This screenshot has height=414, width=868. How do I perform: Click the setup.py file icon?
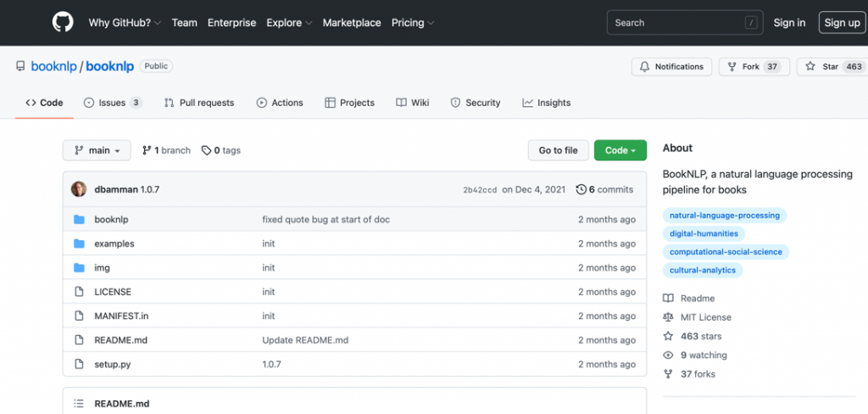coord(79,364)
